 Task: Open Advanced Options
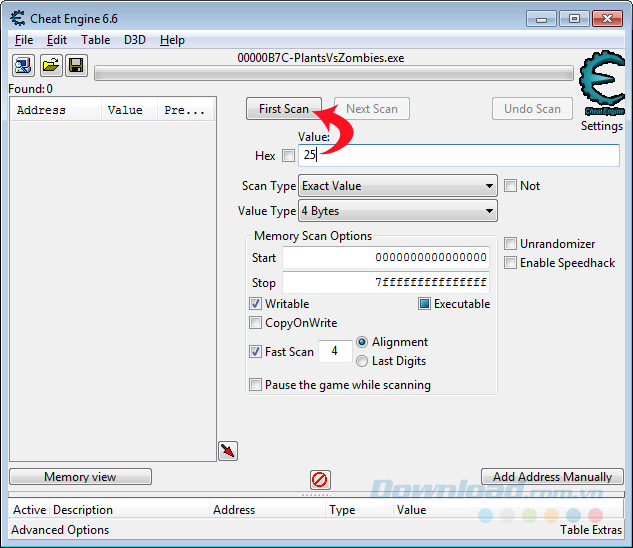[60, 530]
